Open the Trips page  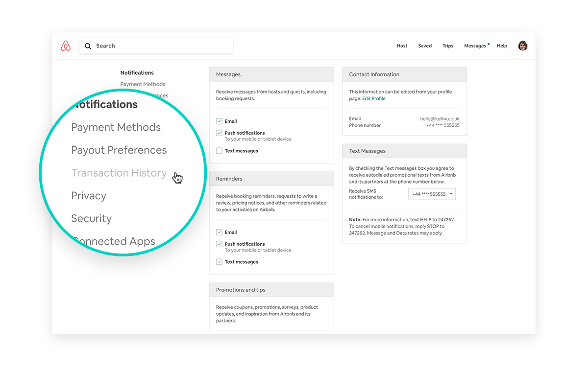tap(448, 46)
